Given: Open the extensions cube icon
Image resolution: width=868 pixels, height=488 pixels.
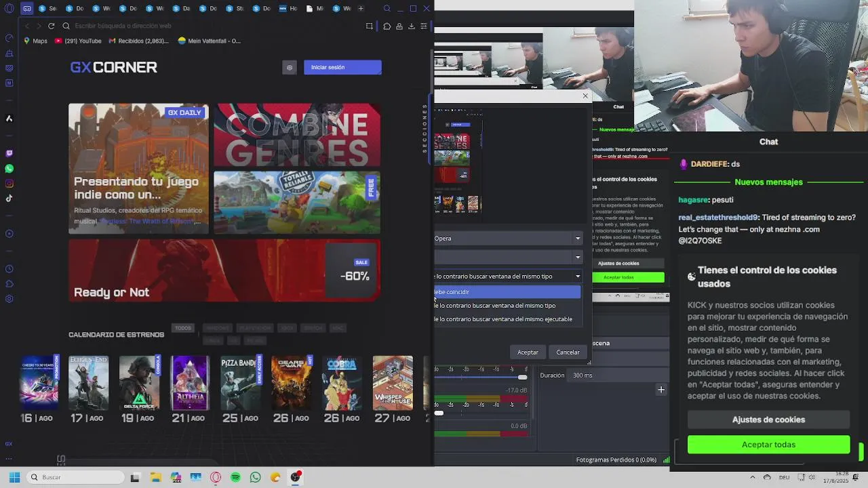Looking at the screenshot, I should coord(387,26).
